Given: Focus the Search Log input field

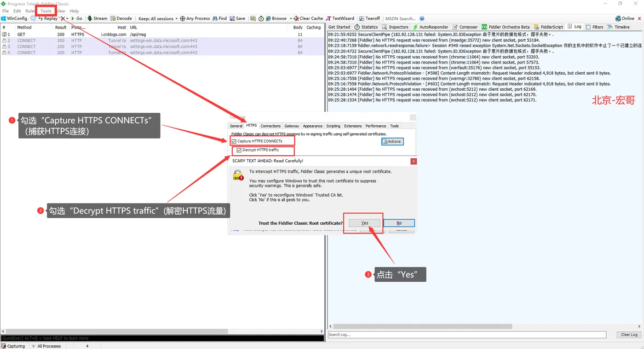Looking at the screenshot, I should 467,335.
